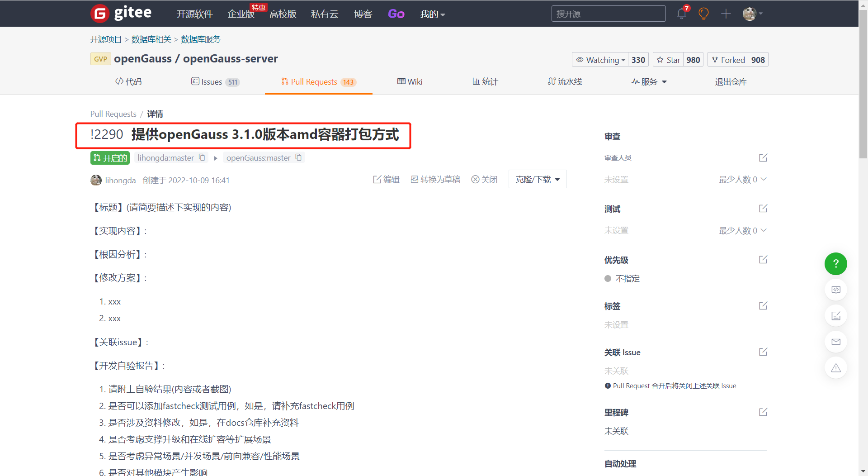This screenshot has height=476, width=868.
Task: Edit the reviewers (审查人员) setting
Action: (x=763, y=157)
